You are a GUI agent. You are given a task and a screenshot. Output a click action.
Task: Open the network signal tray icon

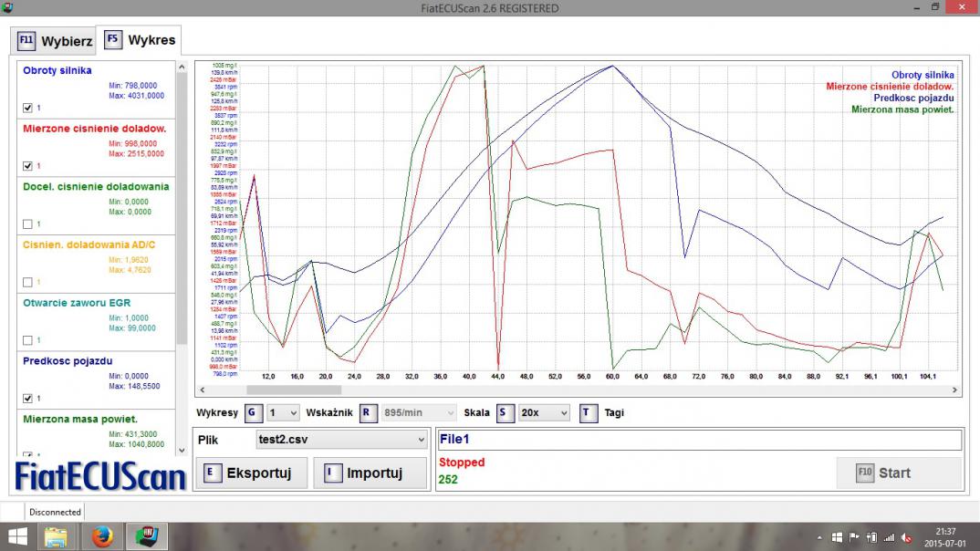(889, 537)
